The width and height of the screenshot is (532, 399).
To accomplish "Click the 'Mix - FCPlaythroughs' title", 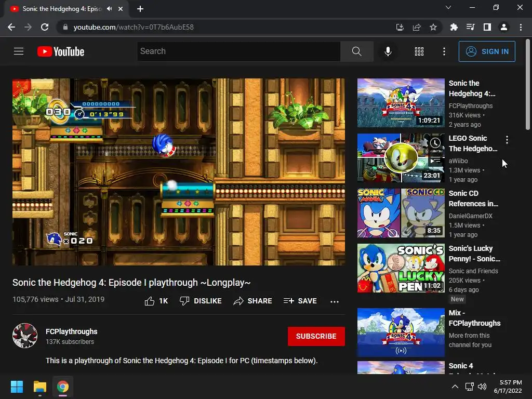I will point(474,318).
